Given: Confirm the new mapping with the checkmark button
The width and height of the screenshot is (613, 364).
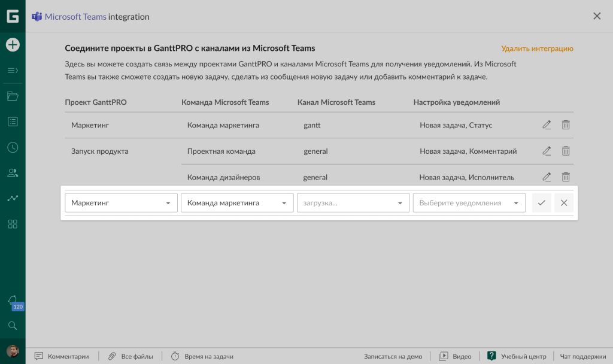Looking at the screenshot, I should coord(541,202).
